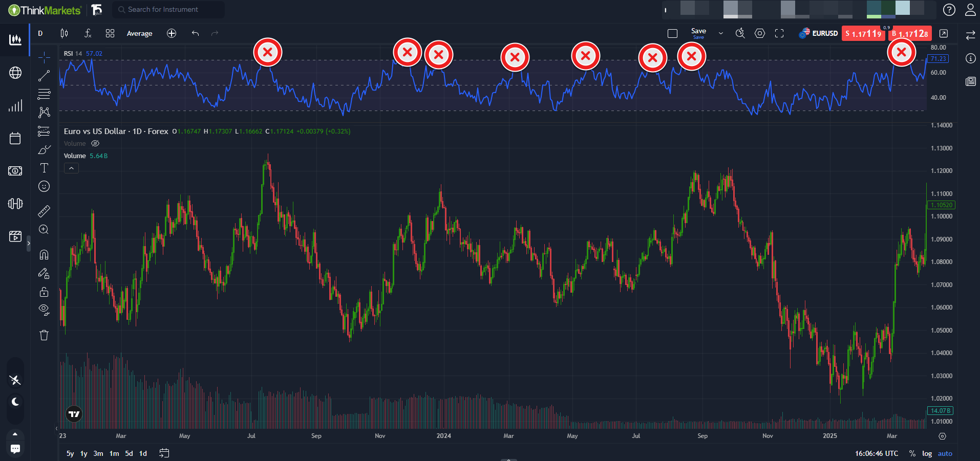Open the Fibonacci retracement tool
Viewport: 980px width, 461px height.
coord(44,94)
